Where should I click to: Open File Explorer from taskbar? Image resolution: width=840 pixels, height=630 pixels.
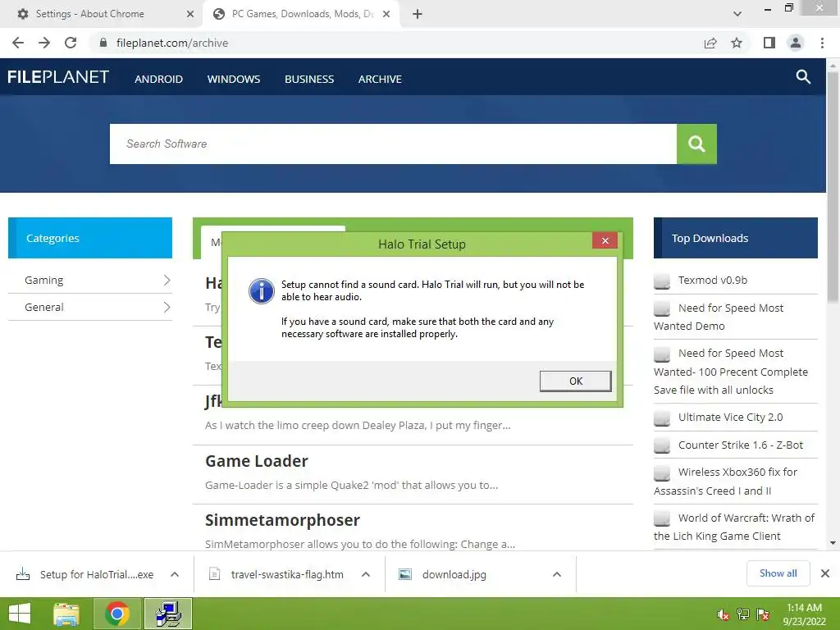tap(66, 614)
